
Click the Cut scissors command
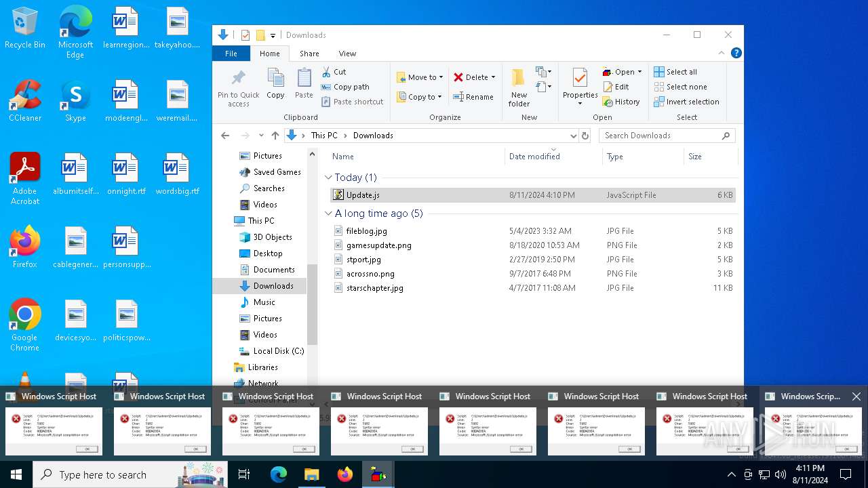point(334,72)
